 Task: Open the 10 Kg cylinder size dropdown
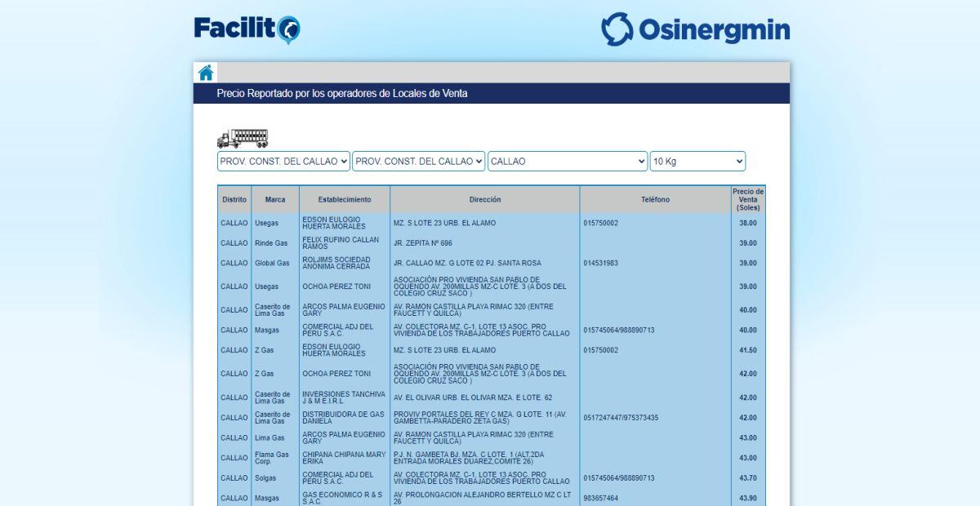(697, 161)
